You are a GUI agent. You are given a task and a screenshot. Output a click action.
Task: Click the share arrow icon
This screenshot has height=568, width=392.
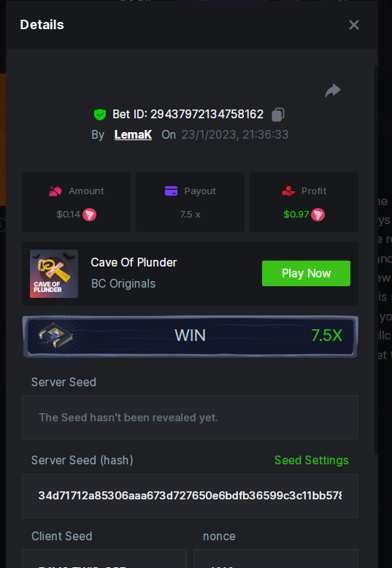(x=333, y=91)
